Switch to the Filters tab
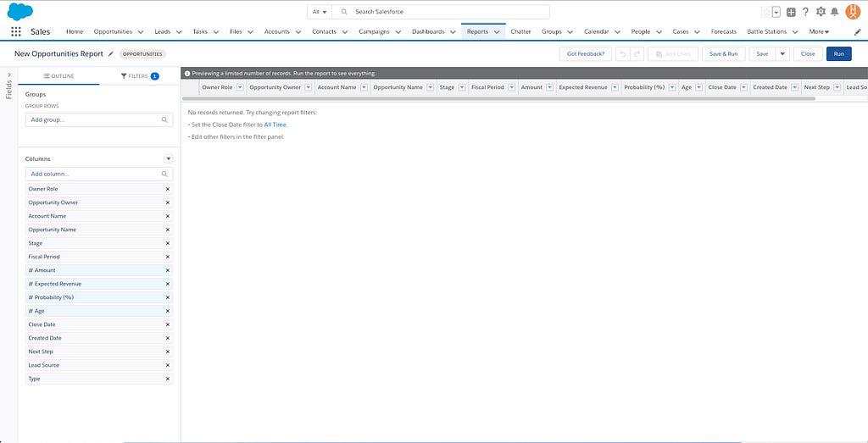Viewport: 868px width, 443px height. (140, 76)
